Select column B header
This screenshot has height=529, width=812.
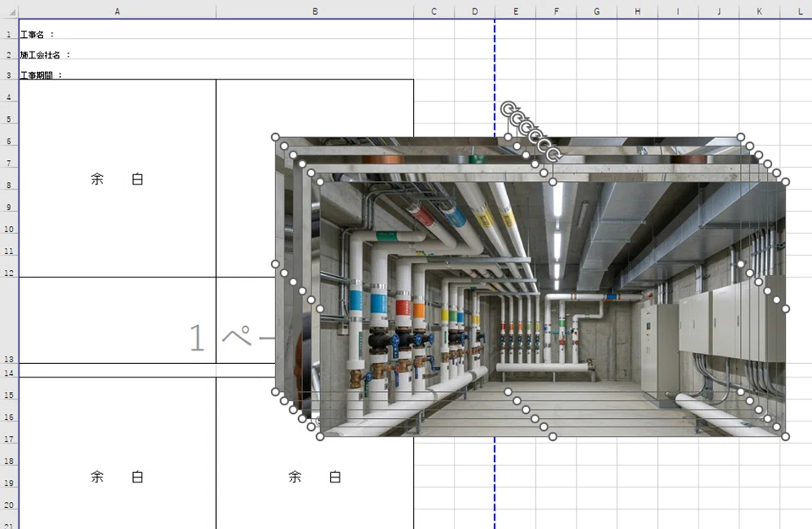pos(315,11)
